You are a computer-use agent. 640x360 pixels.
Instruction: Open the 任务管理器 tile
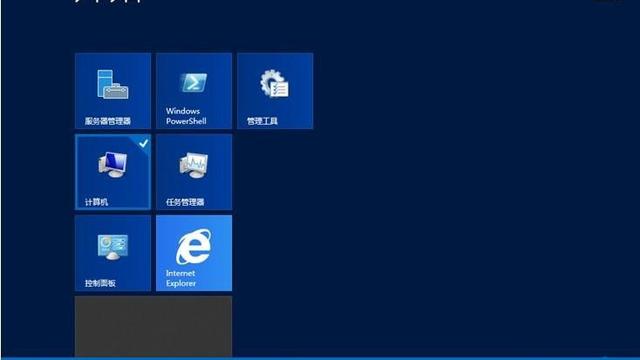pos(194,172)
